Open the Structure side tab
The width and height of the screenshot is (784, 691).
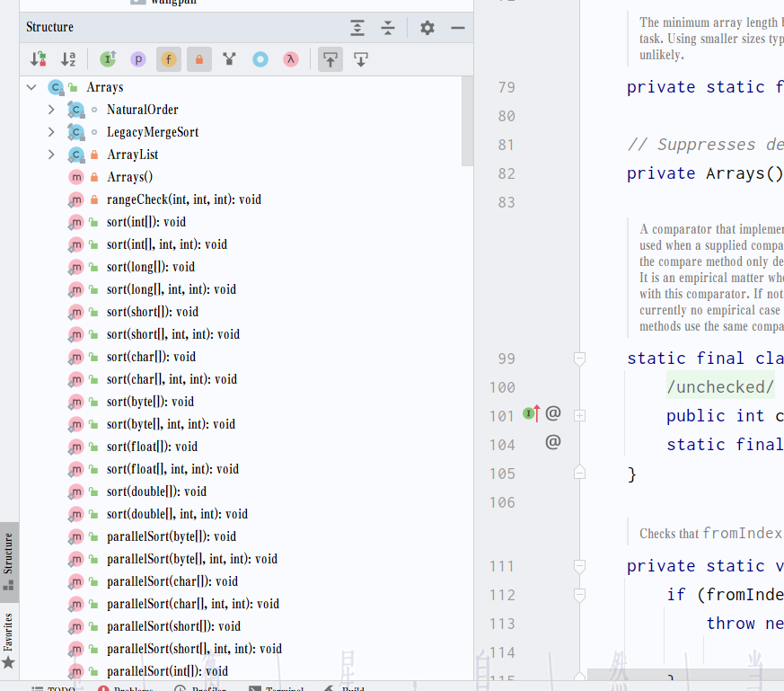(x=9, y=562)
